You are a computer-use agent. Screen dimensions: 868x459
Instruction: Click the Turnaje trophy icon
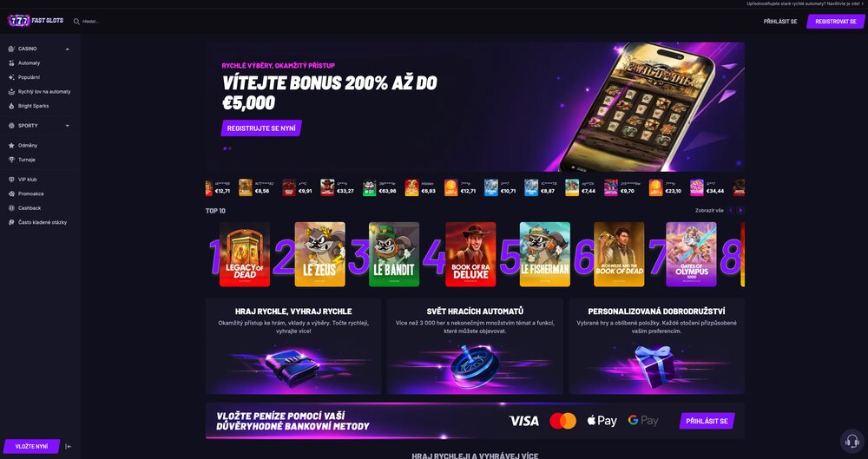[x=11, y=160]
